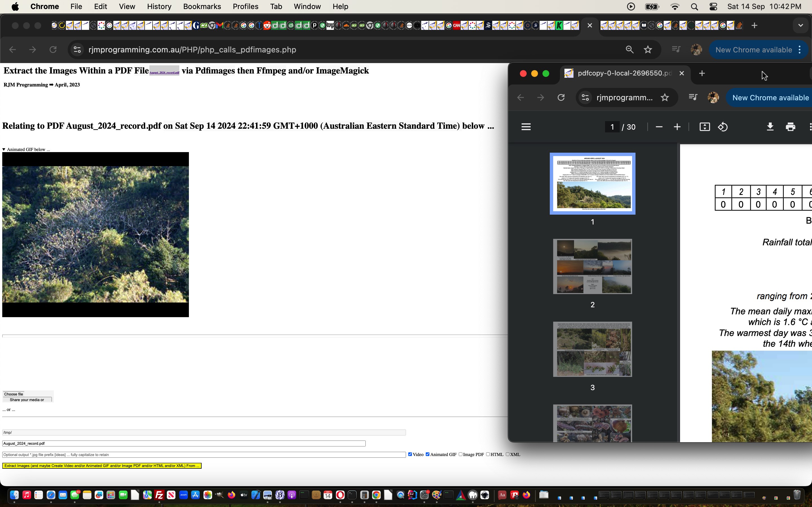The image size is (812, 507).
Task: Click the yellow Extract Images button
Action: pyautogui.click(x=102, y=466)
